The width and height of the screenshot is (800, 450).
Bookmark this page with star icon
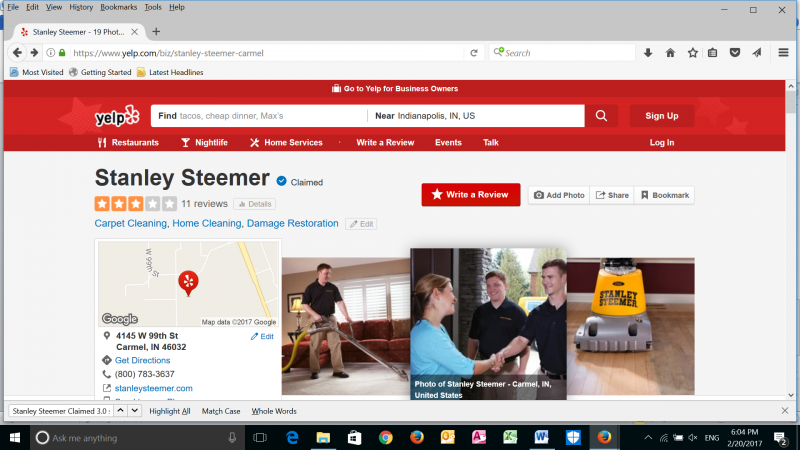(x=691, y=53)
